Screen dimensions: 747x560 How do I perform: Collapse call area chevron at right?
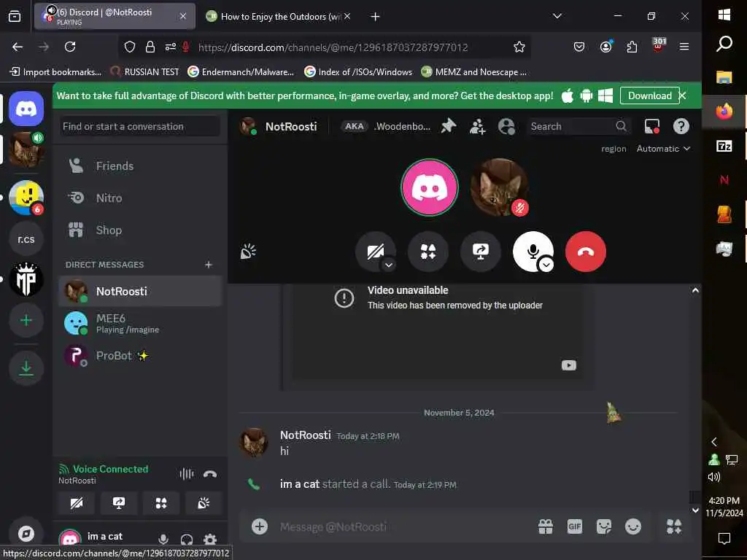point(695,290)
